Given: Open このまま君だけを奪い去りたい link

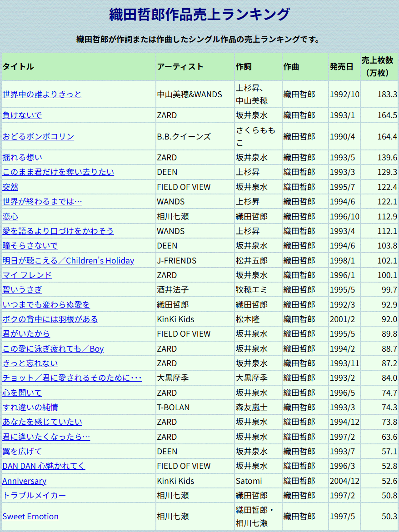Looking at the screenshot, I should [x=58, y=172].
